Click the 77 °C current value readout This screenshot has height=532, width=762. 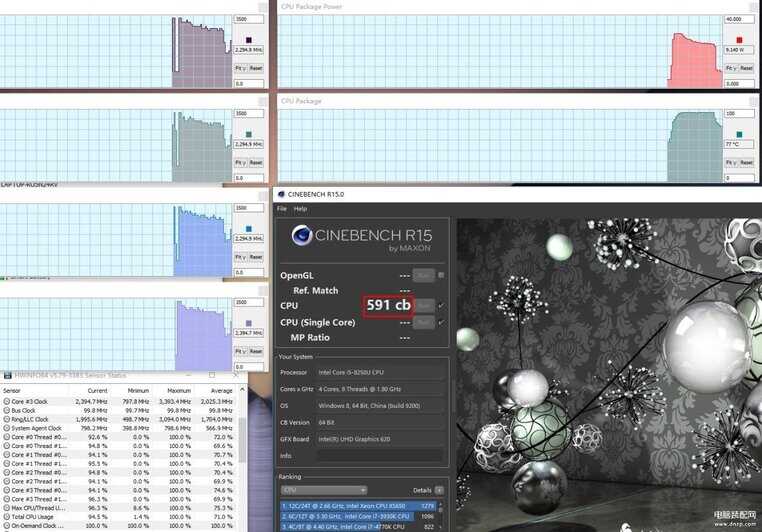pyautogui.click(x=739, y=144)
